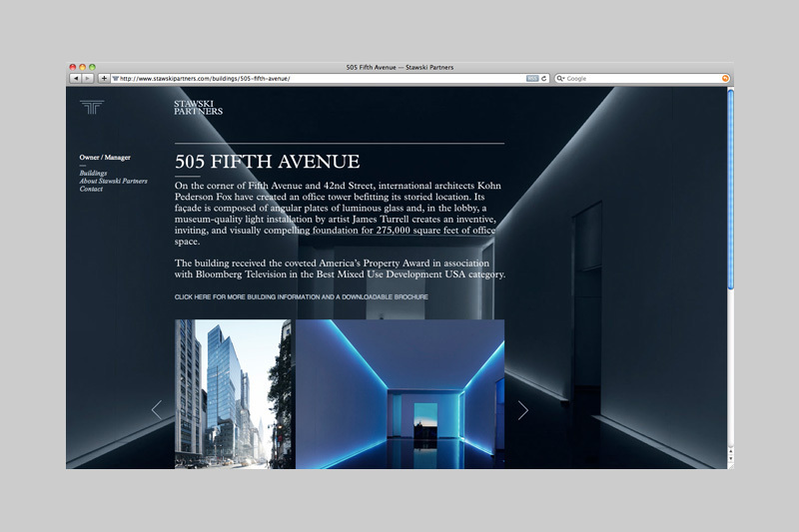Click the orange icon in search field

click(725, 79)
